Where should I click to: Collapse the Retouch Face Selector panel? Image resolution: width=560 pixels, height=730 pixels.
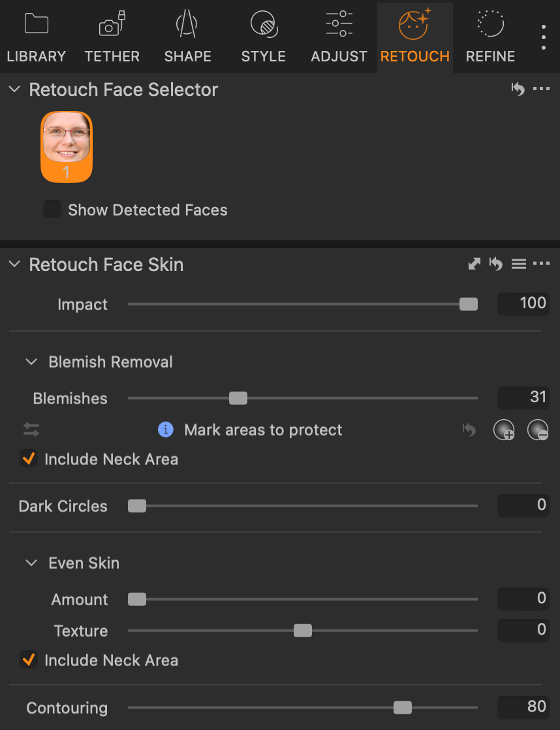click(x=14, y=89)
